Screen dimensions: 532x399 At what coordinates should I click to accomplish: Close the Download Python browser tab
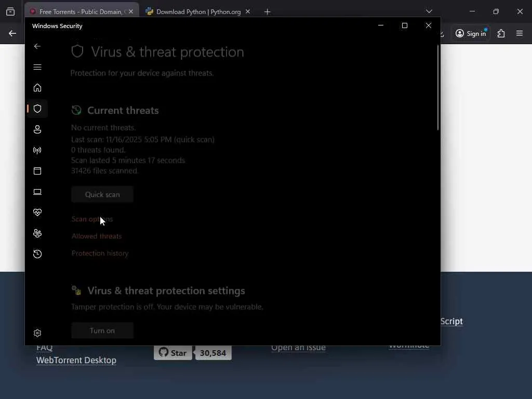pyautogui.click(x=248, y=11)
